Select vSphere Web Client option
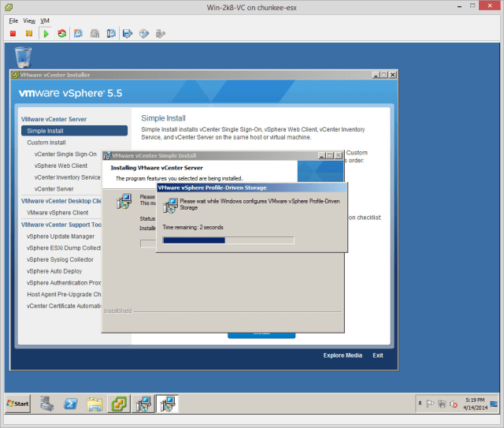Viewport: 504px width, 428px height. [x=61, y=166]
